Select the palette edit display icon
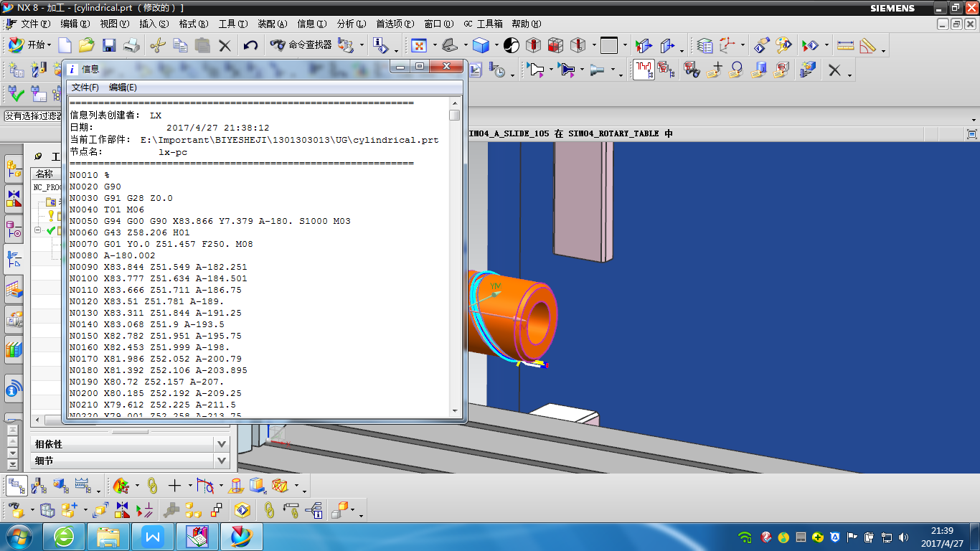 (783, 45)
